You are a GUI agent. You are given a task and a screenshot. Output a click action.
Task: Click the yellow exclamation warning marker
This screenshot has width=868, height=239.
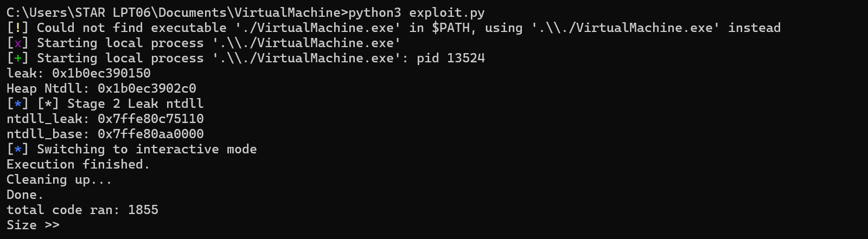click(17, 28)
